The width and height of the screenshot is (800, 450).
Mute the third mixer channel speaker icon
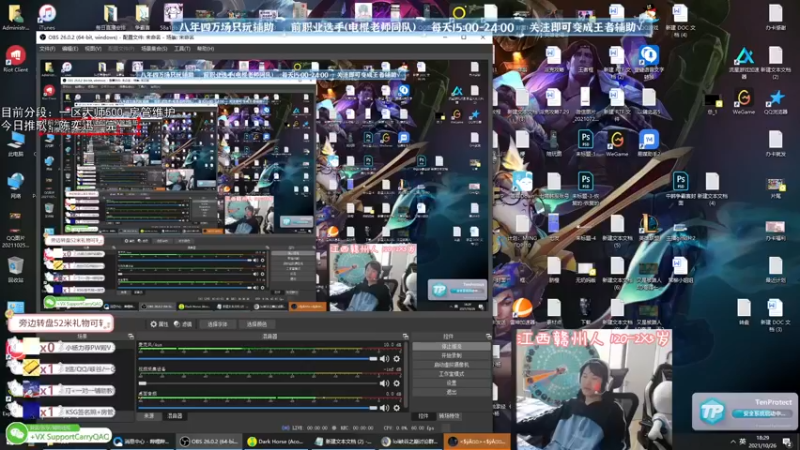pos(384,408)
